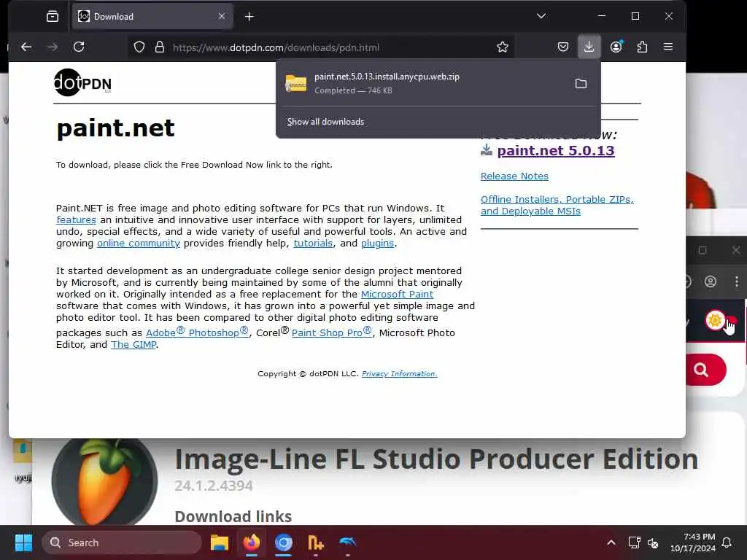Open the Firefox hamburger application menu

click(x=668, y=47)
